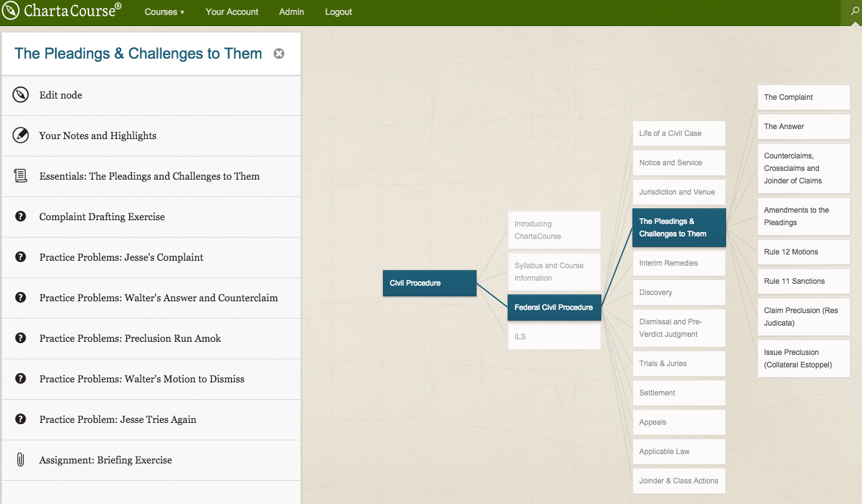Viewport: 862px width, 504px height.
Task: Open Edit node
Action: coord(151,95)
